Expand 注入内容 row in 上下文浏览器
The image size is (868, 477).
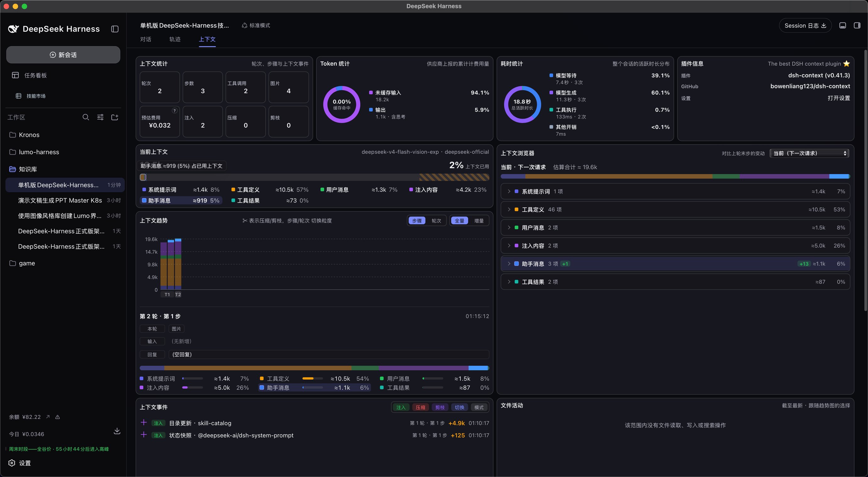coord(675,246)
